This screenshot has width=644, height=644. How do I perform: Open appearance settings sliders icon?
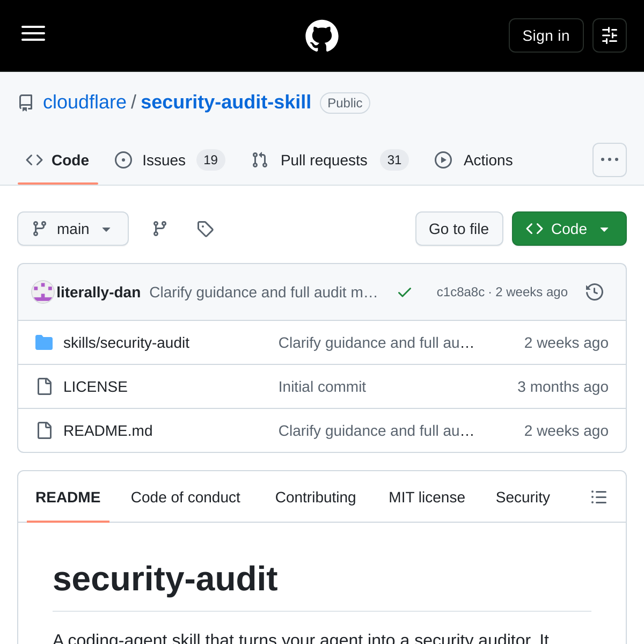(x=610, y=35)
